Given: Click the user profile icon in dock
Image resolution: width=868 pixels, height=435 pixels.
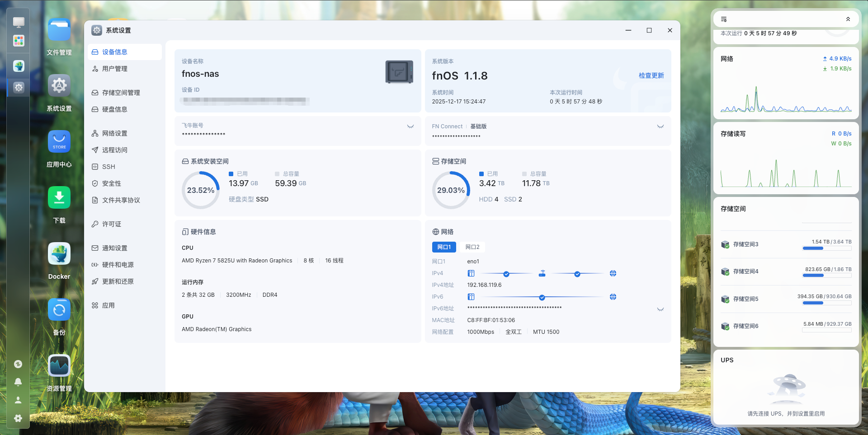Looking at the screenshot, I should [x=18, y=400].
